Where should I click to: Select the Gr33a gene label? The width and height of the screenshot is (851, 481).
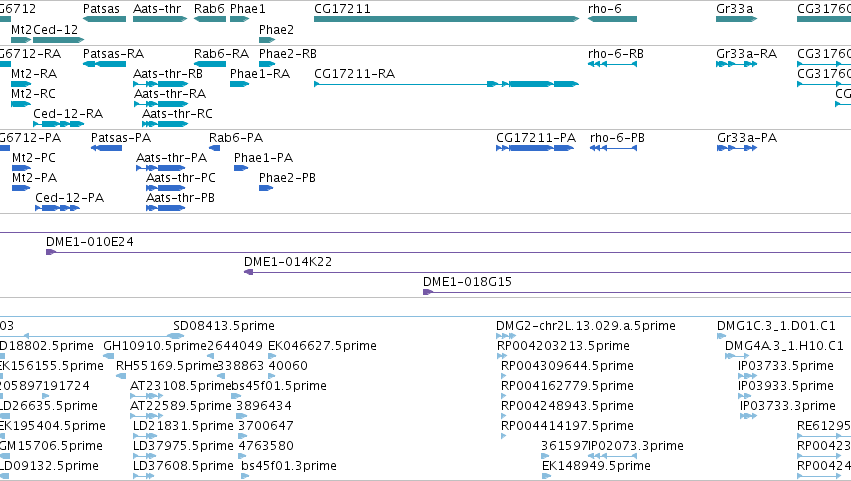[x=734, y=9]
